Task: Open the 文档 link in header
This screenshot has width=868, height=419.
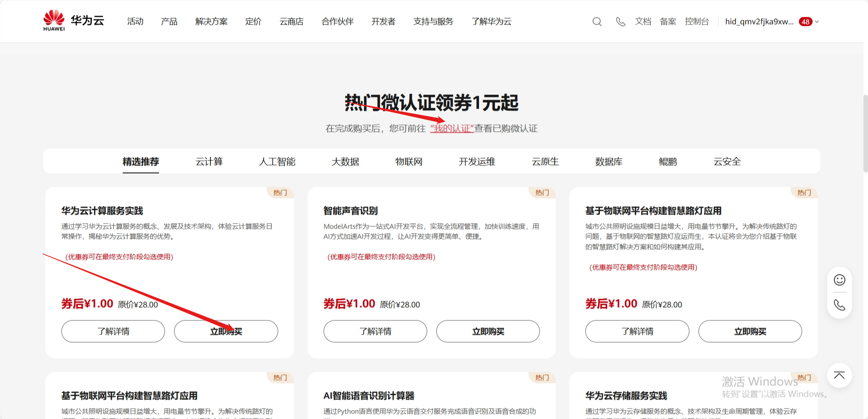Action: click(x=643, y=21)
